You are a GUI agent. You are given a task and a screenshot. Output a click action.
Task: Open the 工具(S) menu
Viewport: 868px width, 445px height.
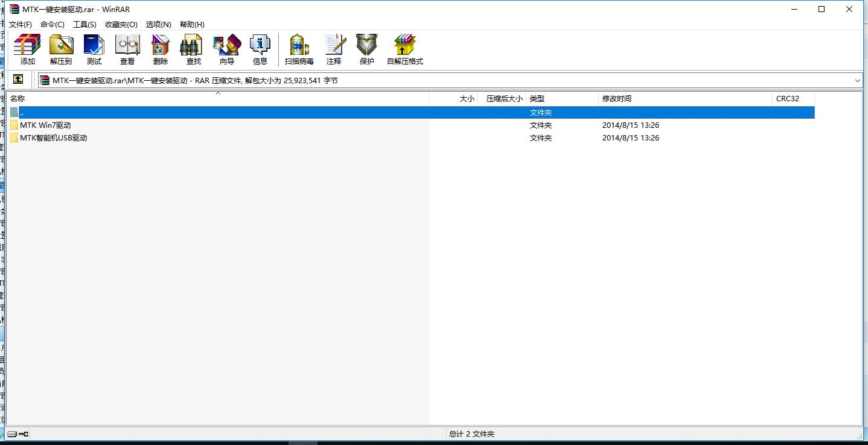85,25
